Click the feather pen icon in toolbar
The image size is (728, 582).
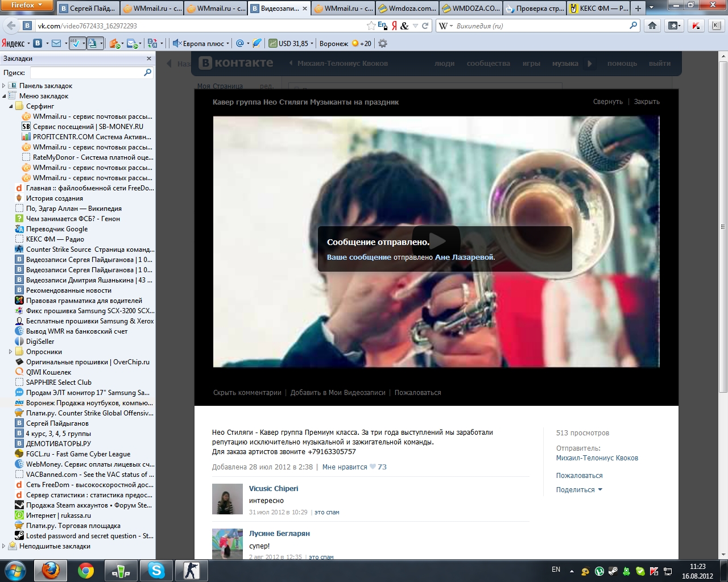(257, 43)
